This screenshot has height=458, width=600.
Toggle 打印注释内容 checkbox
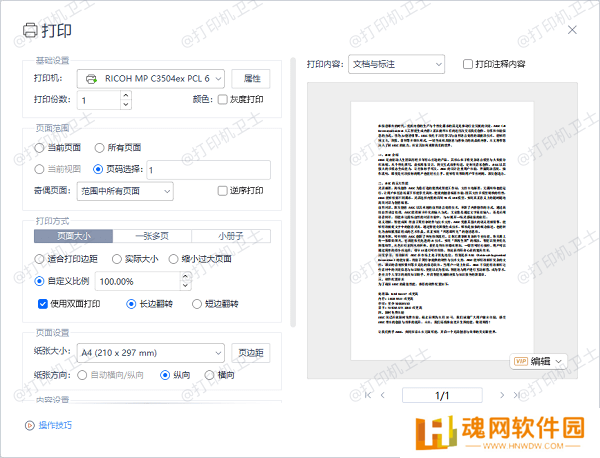click(468, 64)
